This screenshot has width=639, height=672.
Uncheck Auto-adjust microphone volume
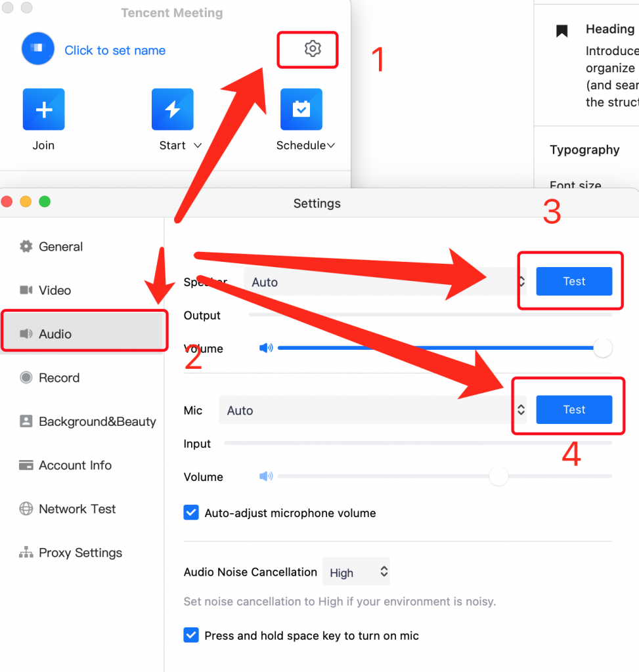click(x=191, y=513)
